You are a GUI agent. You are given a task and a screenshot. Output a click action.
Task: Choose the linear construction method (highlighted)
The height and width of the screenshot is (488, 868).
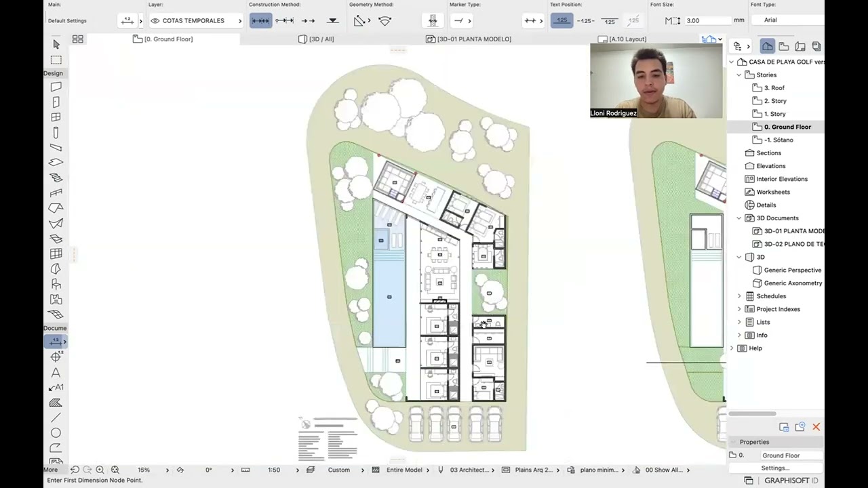point(260,21)
